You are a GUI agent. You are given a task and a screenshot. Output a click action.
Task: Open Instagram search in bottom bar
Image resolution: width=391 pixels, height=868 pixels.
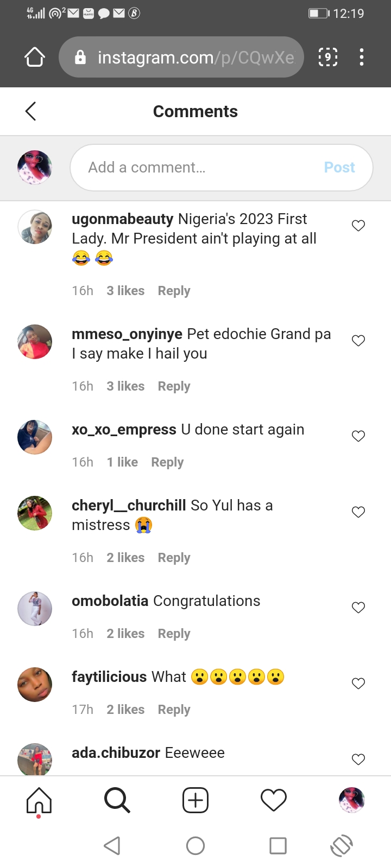pos(117,800)
